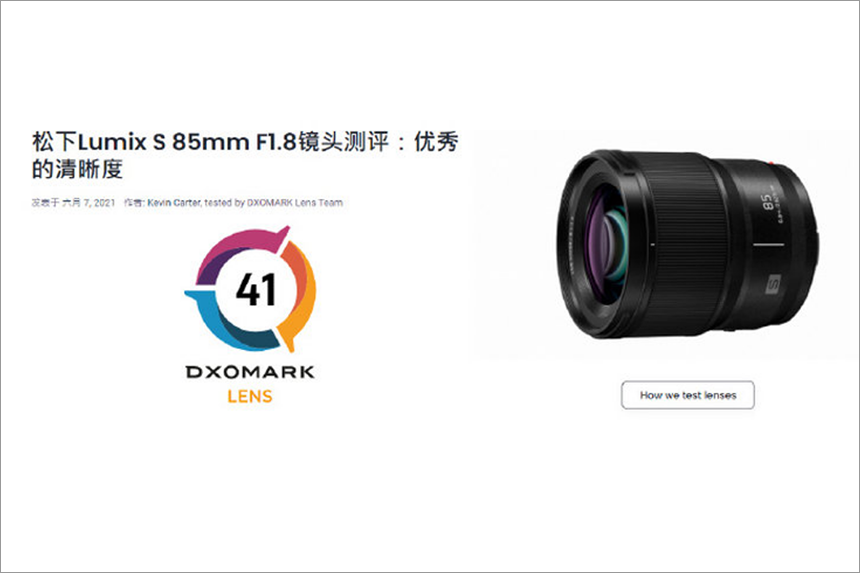Image resolution: width=860 pixels, height=573 pixels.
Task: Open the Kevin Carter author link
Action: click(x=174, y=202)
